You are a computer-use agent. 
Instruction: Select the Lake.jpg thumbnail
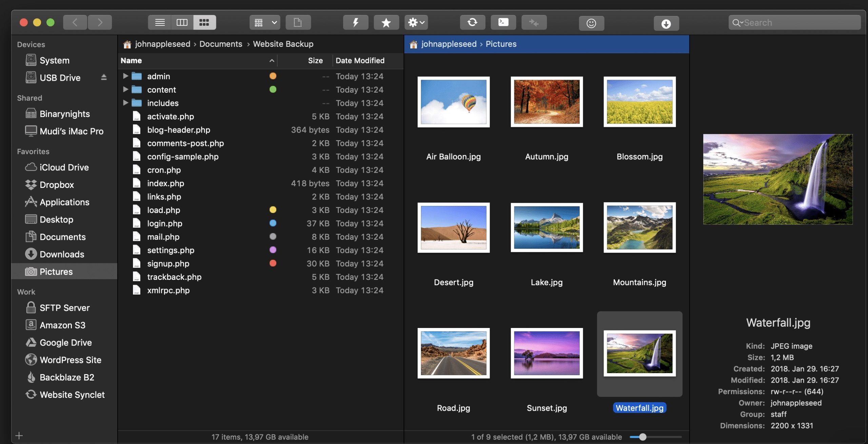click(547, 228)
